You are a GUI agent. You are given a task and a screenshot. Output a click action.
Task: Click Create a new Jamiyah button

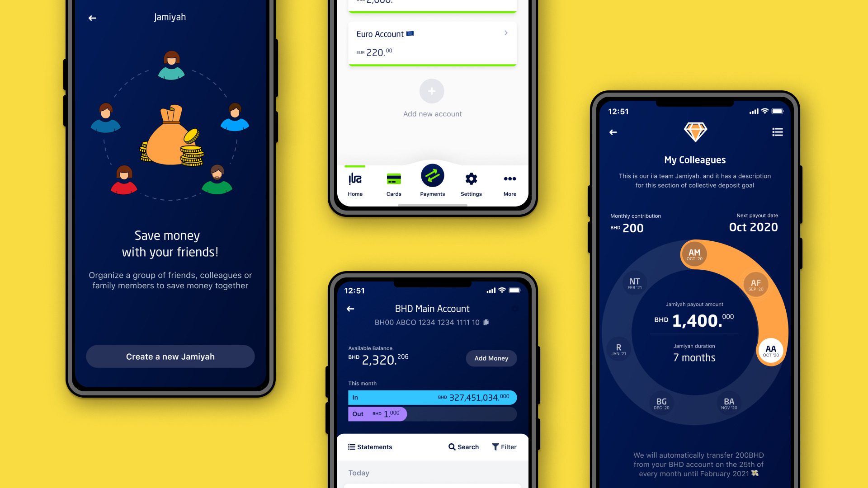(x=170, y=357)
